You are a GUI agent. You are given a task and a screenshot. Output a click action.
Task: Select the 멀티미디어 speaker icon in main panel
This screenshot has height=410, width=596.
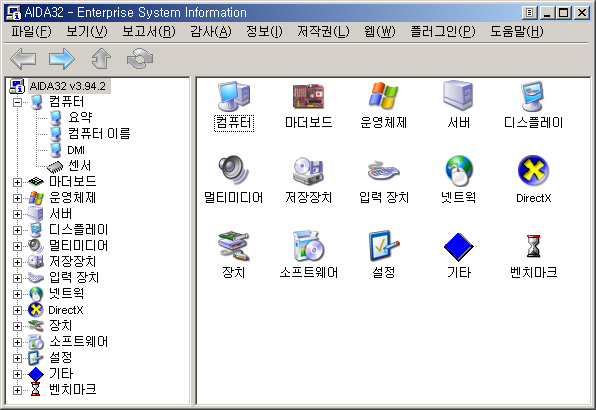click(233, 171)
